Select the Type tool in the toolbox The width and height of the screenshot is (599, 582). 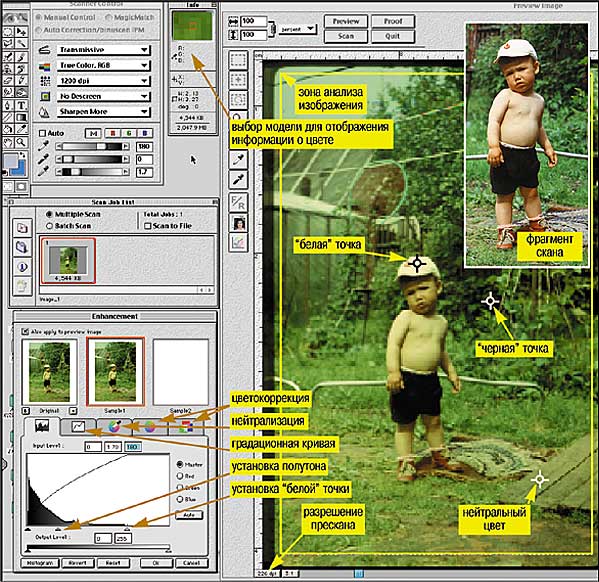[21, 105]
